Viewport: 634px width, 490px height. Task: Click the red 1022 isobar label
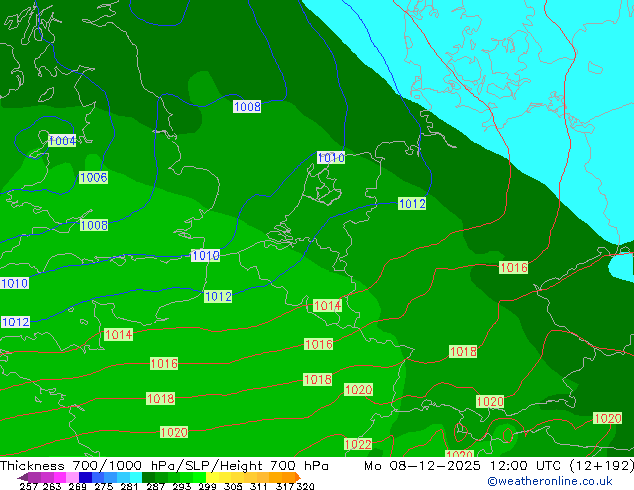358,444
